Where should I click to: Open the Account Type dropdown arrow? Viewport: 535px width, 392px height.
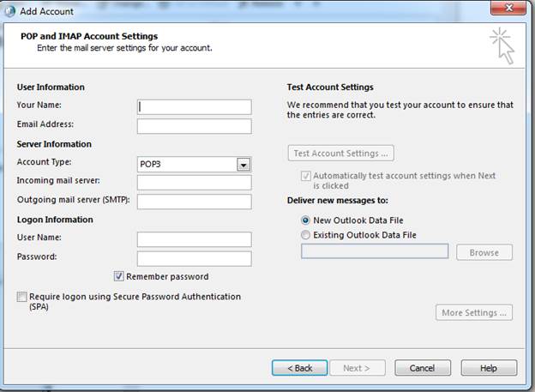click(243, 165)
